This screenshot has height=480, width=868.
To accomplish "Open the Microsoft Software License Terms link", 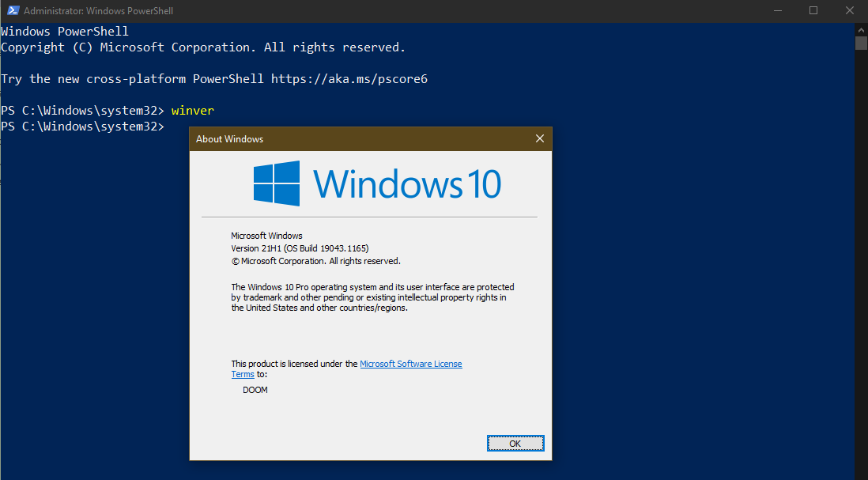I will [x=411, y=363].
